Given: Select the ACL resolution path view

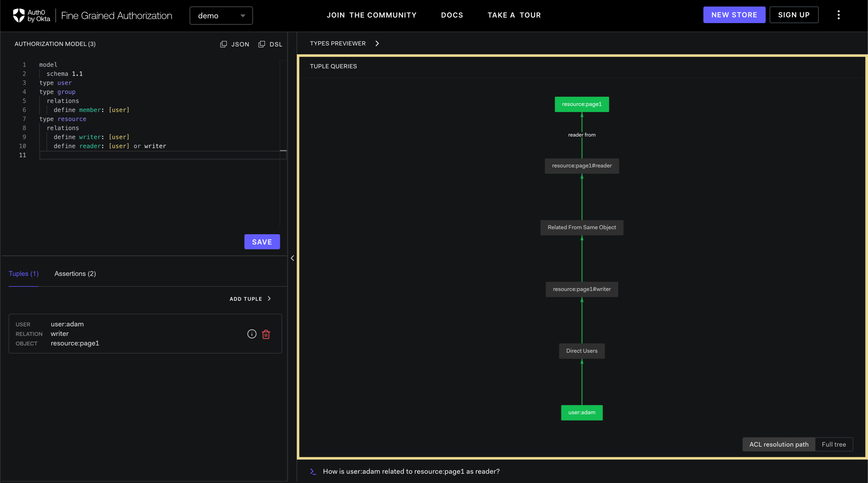Looking at the screenshot, I should click(779, 444).
